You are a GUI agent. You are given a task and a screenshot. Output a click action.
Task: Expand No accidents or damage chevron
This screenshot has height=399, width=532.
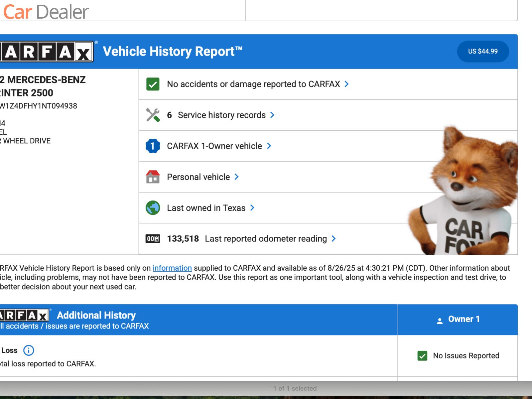tap(346, 84)
